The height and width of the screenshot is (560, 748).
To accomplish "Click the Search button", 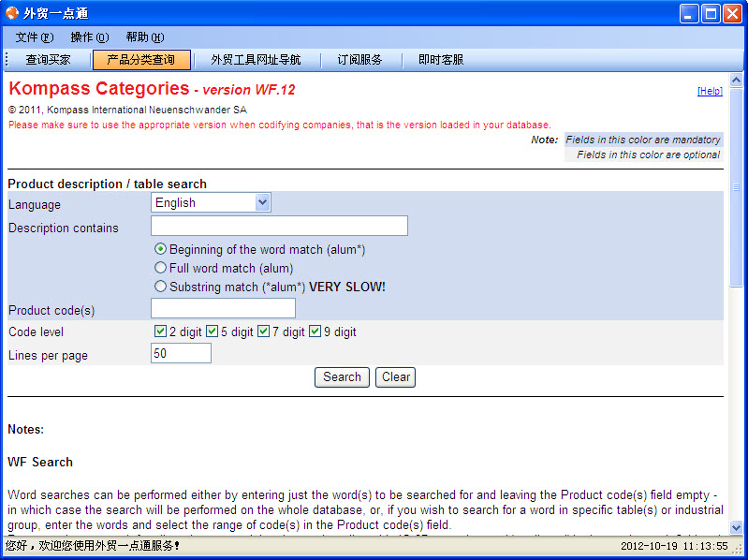I will (342, 376).
